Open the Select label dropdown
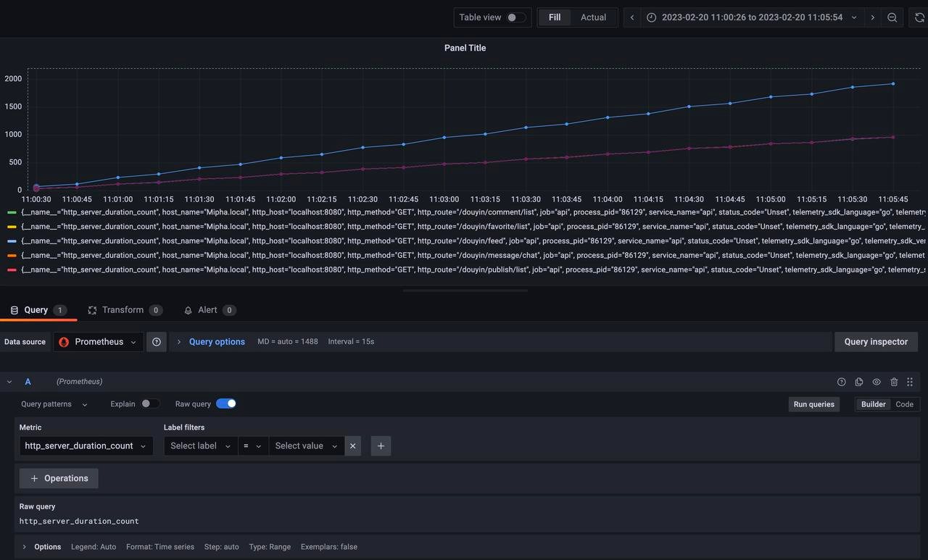Screen dimensions: 928x560 [x=201, y=446]
